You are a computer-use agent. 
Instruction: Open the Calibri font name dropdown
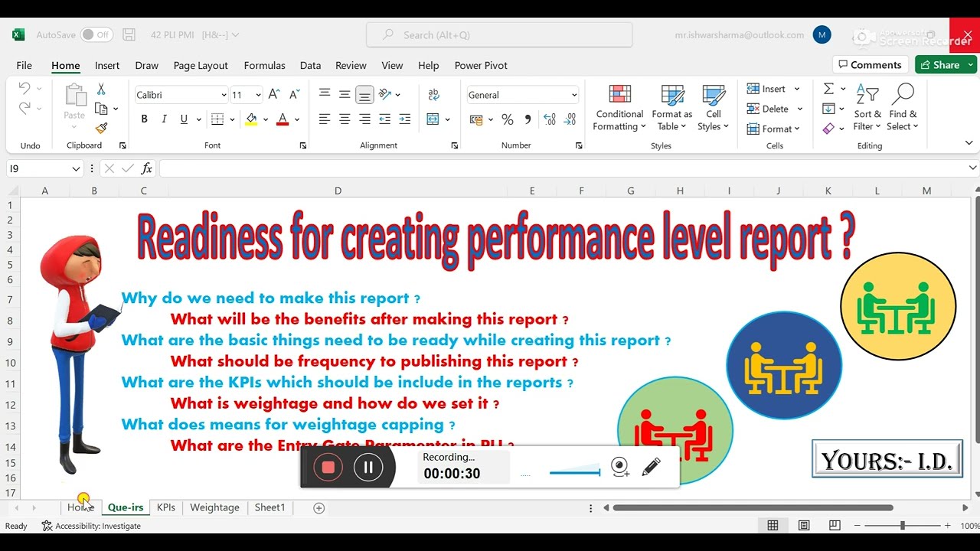tap(224, 95)
